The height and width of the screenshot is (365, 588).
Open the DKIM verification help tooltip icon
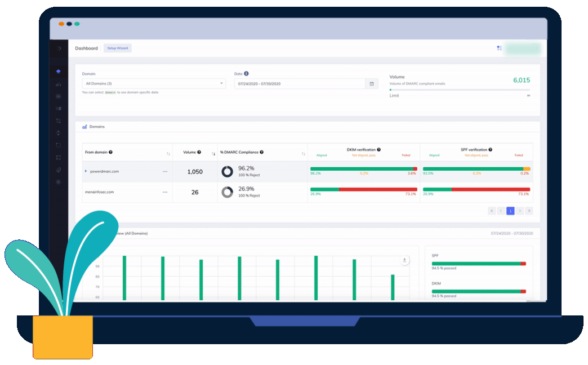pos(380,148)
